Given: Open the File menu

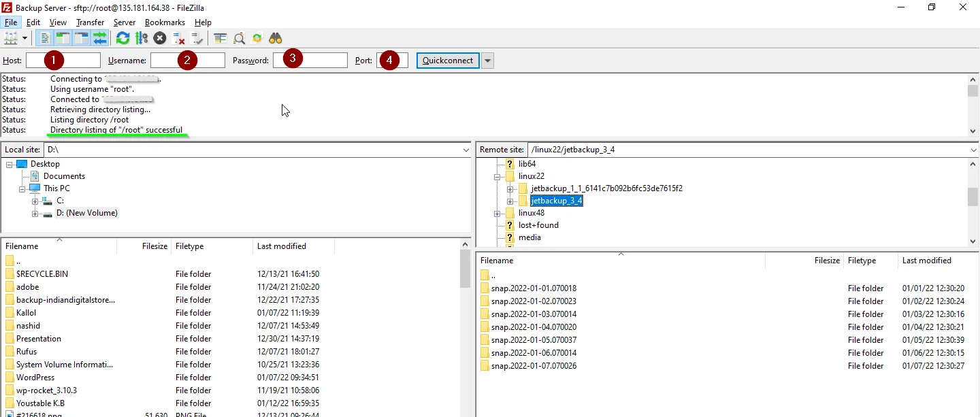Looking at the screenshot, I should click(x=11, y=22).
